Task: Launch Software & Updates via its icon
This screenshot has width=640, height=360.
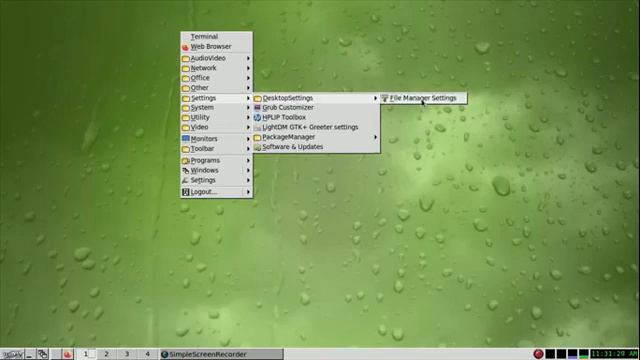Action: coord(257,147)
